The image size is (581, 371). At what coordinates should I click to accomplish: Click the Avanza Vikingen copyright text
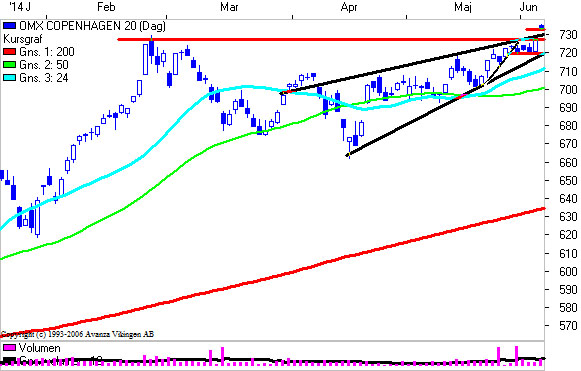(x=77, y=334)
